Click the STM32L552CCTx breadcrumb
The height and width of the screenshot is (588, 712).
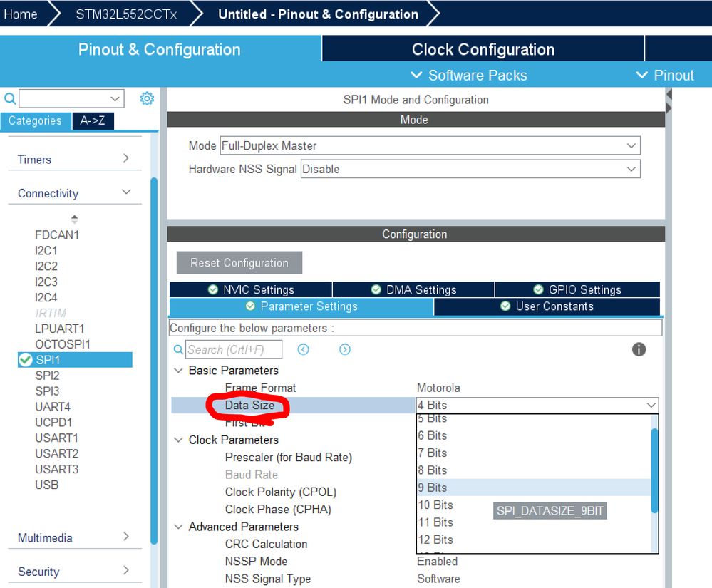tap(126, 14)
